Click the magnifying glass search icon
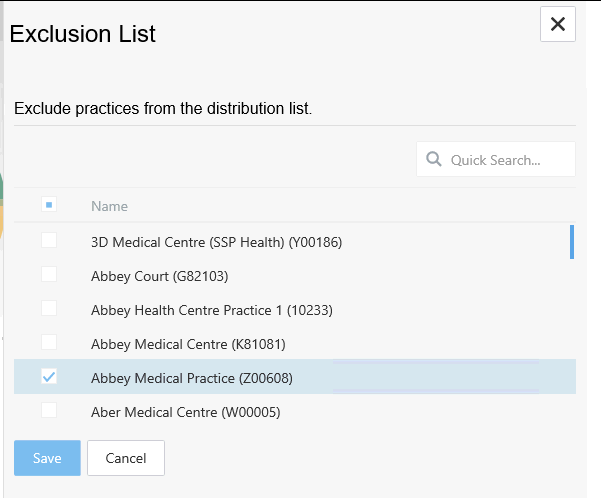The width and height of the screenshot is (601, 498). (434, 159)
